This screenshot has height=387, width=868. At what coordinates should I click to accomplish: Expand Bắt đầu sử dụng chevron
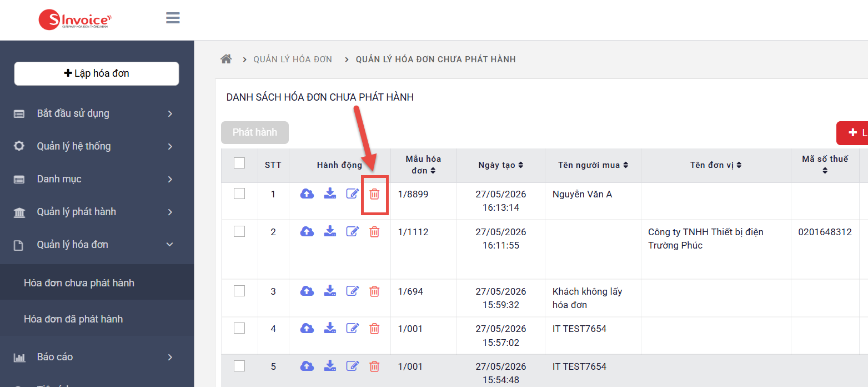point(170,114)
